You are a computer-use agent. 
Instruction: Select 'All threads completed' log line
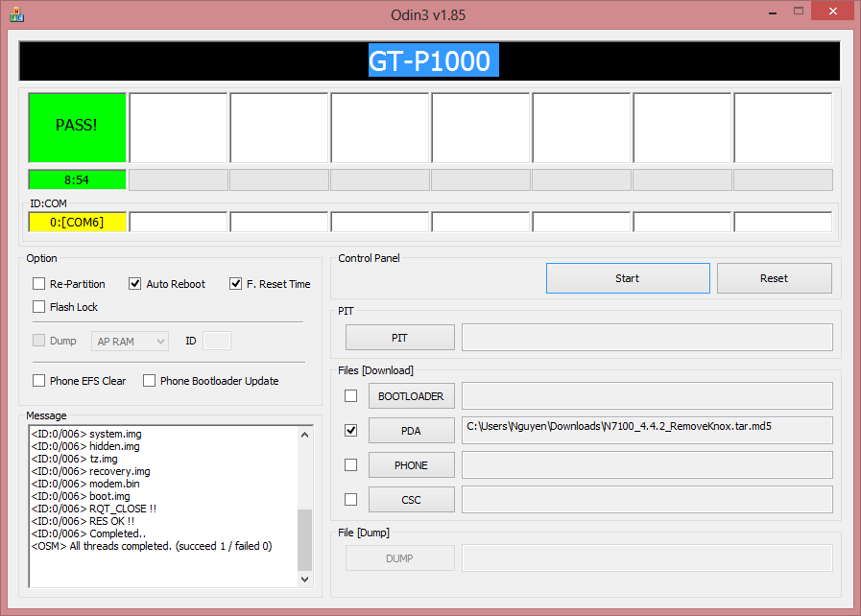152,546
